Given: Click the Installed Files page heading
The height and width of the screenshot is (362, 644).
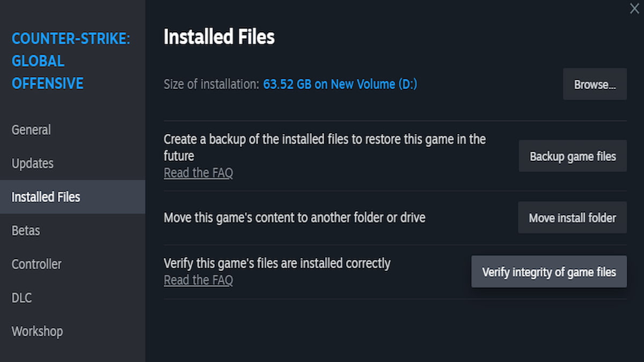Looking at the screenshot, I should coord(219,37).
